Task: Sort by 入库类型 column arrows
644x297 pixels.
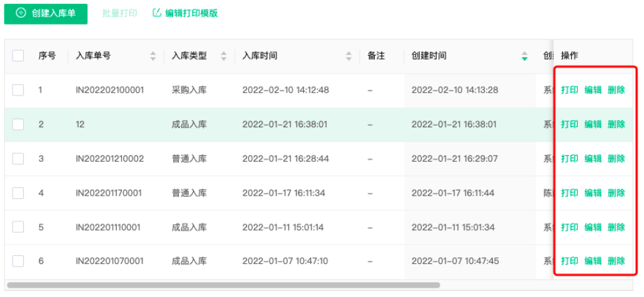Action: (224, 56)
